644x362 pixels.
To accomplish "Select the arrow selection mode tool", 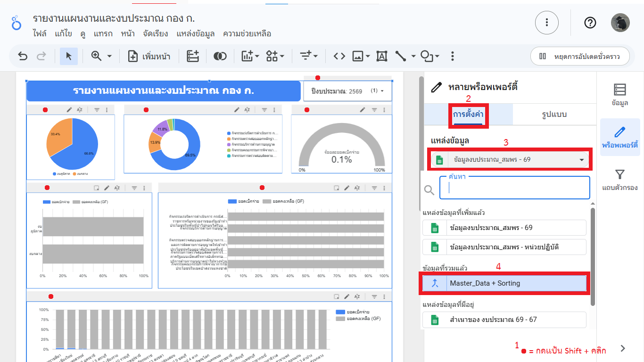I will tap(69, 57).
